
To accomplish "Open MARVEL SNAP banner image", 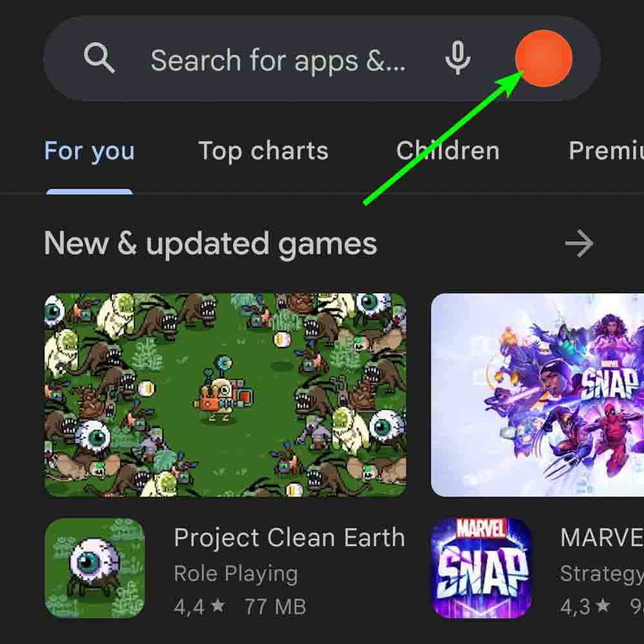I will click(537, 395).
